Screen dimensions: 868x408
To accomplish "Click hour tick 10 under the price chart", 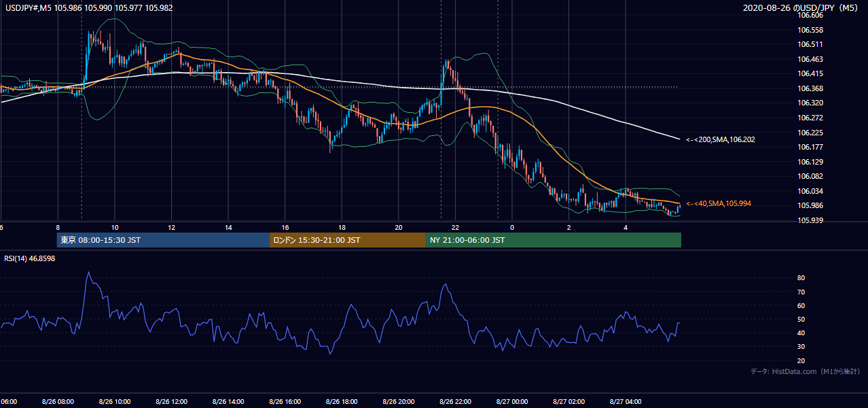I will tap(115, 228).
